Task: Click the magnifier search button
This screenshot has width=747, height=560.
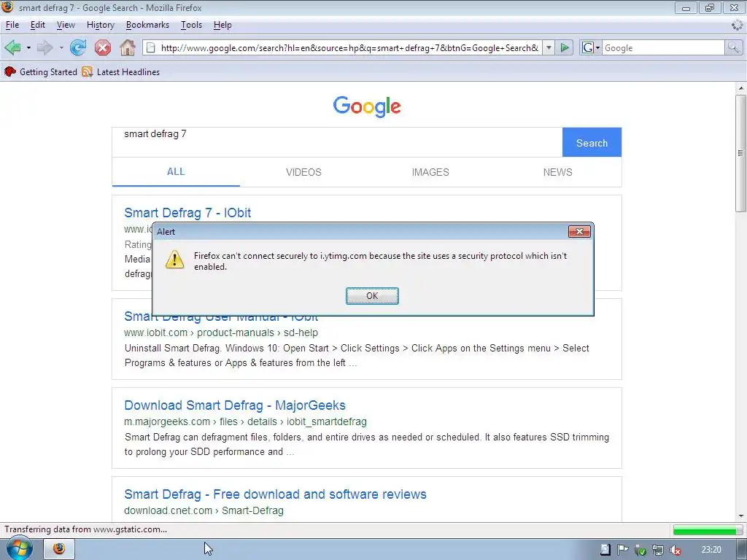Action: tap(733, 47)
